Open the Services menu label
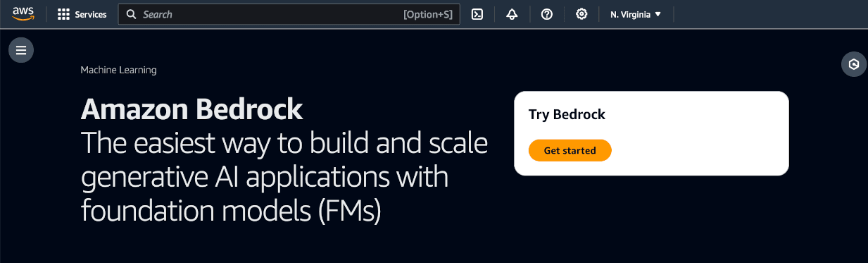 click(x=91, y=14)
